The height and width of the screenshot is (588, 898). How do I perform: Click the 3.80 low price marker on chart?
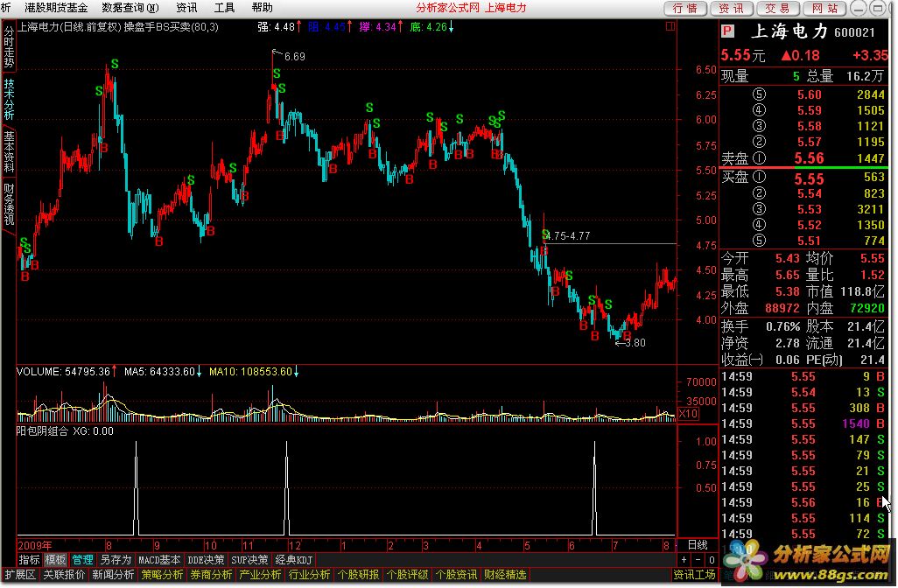click(x=635, y=343)
